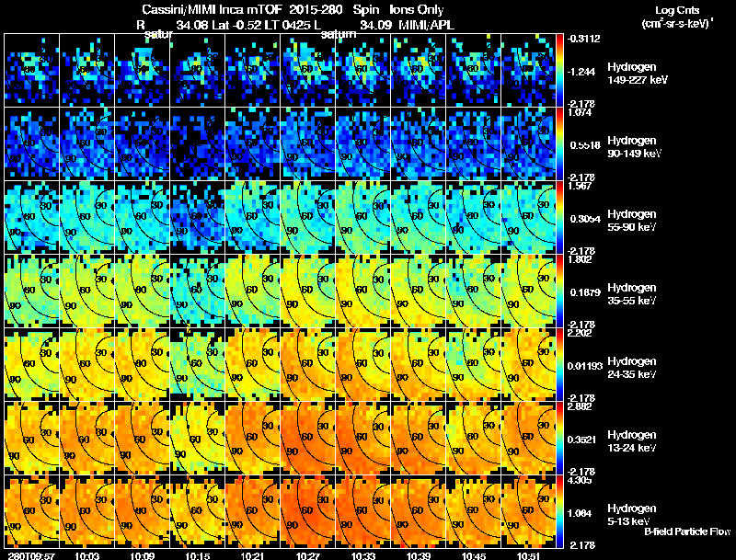The height and width of the screenshot is (560, 736).
Task: Select the 5-13 keV panel at 10:21
Action: click(252, 512)
